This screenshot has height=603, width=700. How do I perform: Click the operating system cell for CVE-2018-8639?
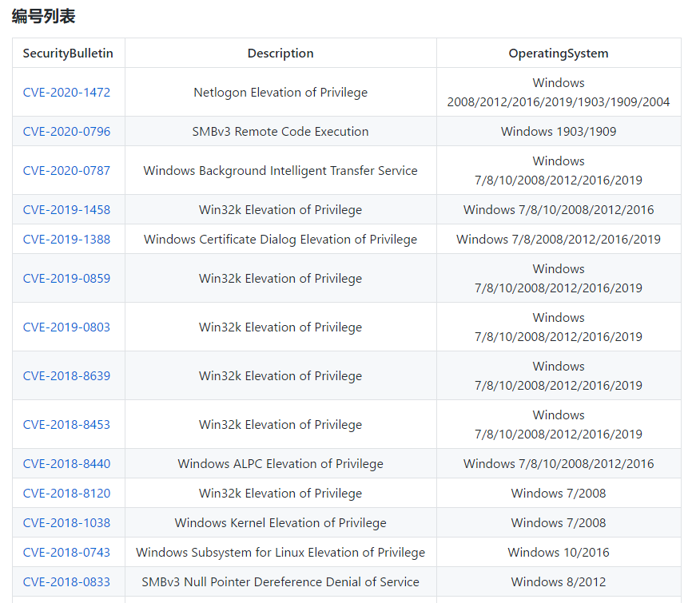[x=559, y=376]
